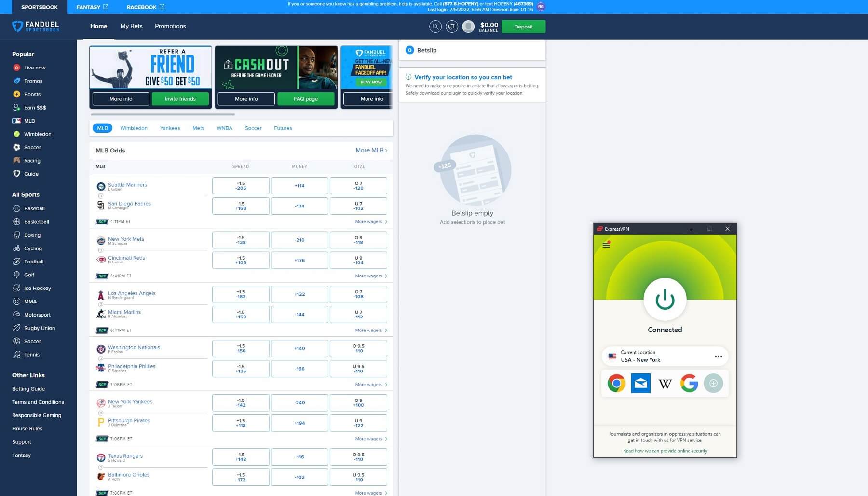Screen dimensions: 868x496
Task: Select Baseball under All Sports
Action: point(29,208)
